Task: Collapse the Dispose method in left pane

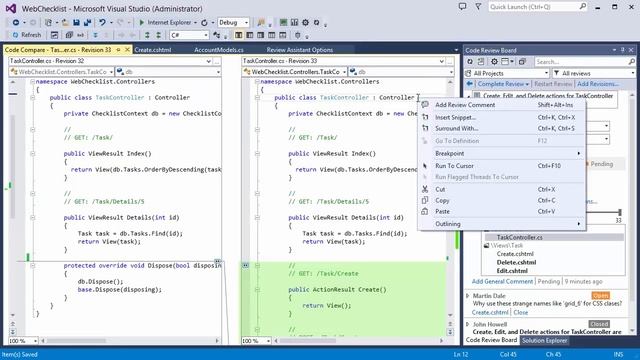Action: point(33,266)
